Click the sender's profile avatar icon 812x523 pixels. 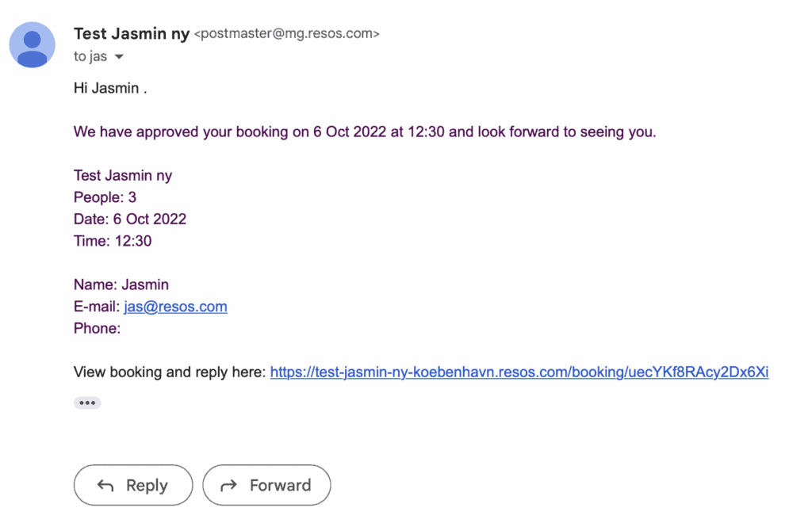click(32, 44)
